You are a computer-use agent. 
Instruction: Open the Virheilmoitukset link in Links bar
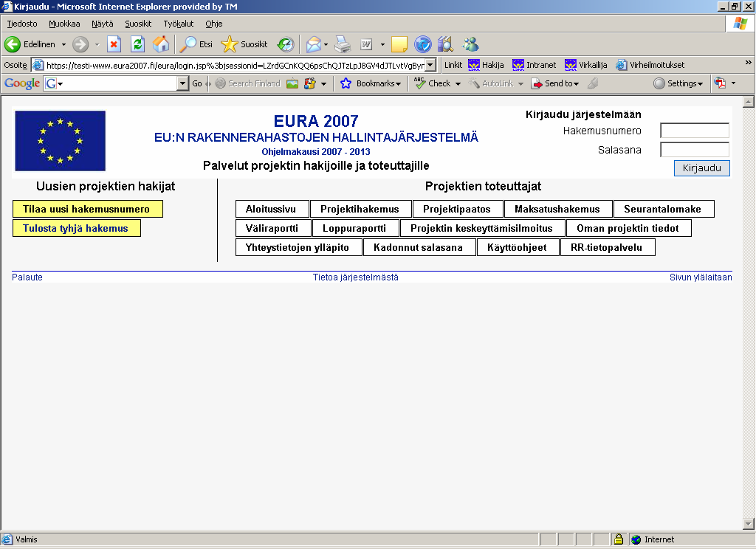tap(650, 65)
